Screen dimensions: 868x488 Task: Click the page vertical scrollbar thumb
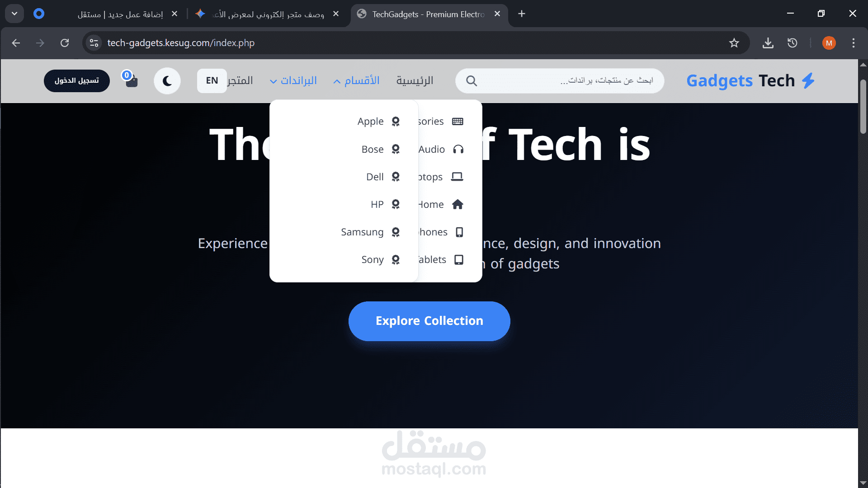point(863,106)
